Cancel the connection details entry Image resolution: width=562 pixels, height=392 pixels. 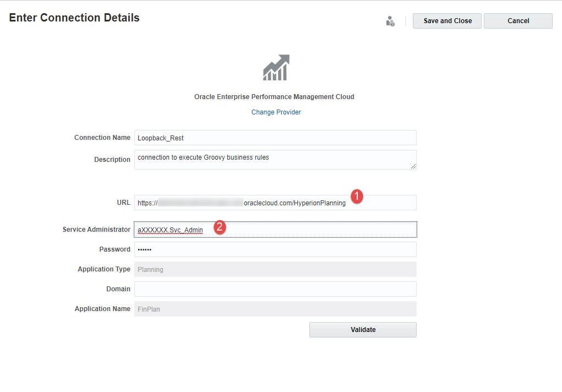point(517,20)
